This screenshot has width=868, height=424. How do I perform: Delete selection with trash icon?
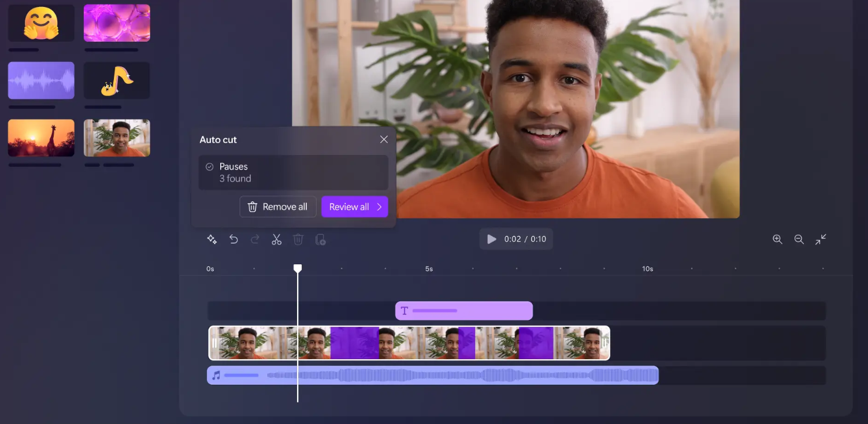[x=298, y=239]
